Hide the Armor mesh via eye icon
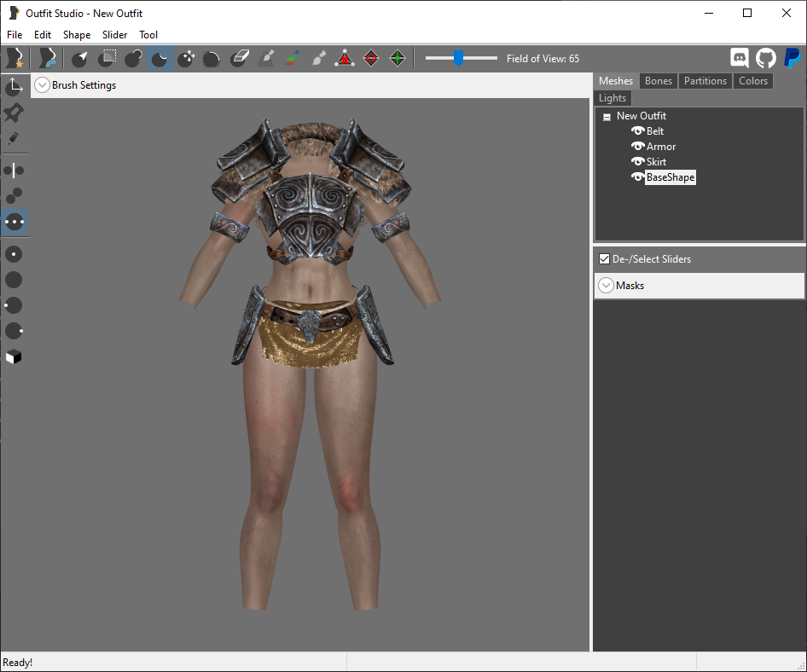Image resolution: width=807 pixels, height=672 pixels. [638, 146]
